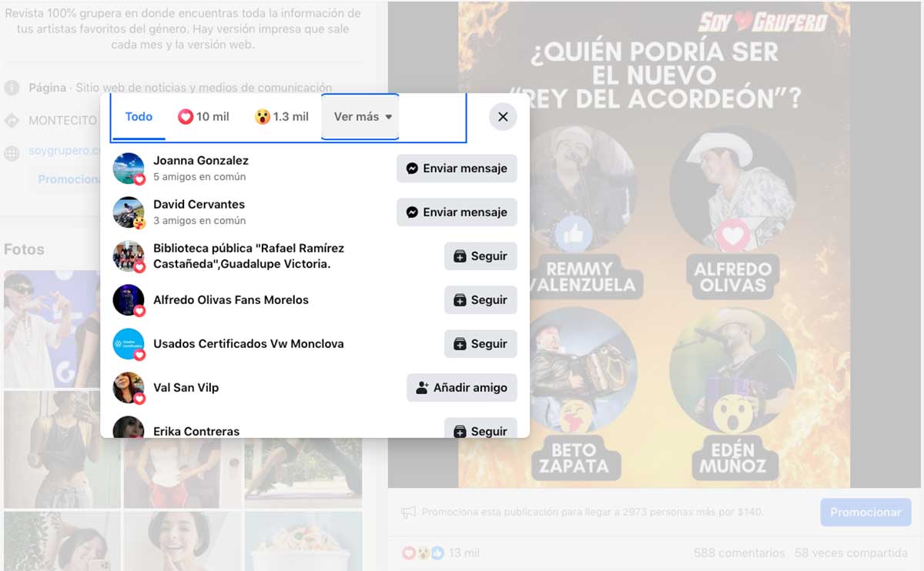Open Joanna Gonzalez's profile name link

201,161
